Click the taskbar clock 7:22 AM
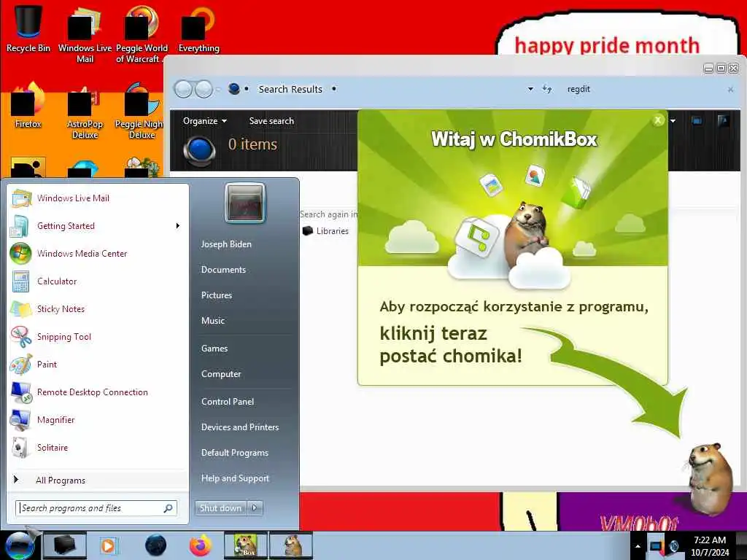 710,545
